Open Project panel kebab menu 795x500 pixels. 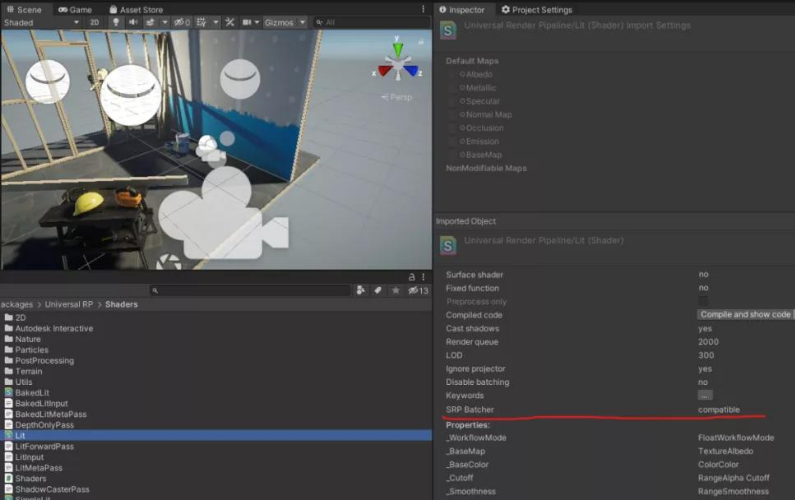(423, 277)
